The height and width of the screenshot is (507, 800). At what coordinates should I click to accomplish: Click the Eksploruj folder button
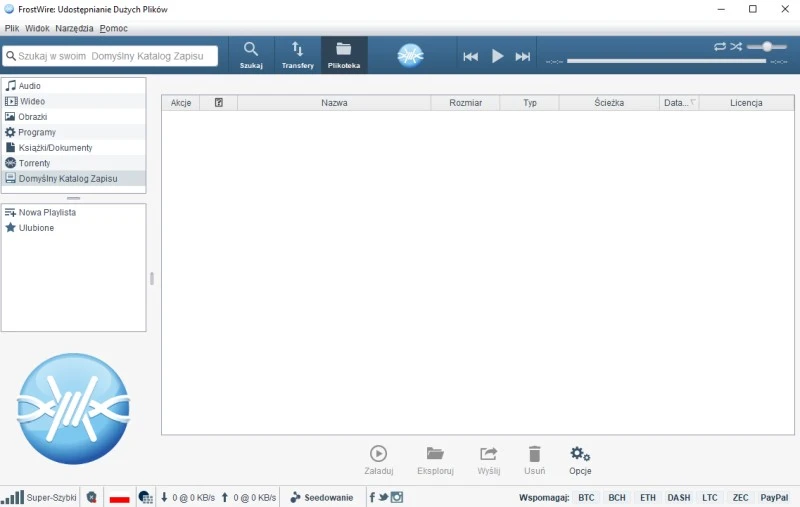tap(435, 460)
